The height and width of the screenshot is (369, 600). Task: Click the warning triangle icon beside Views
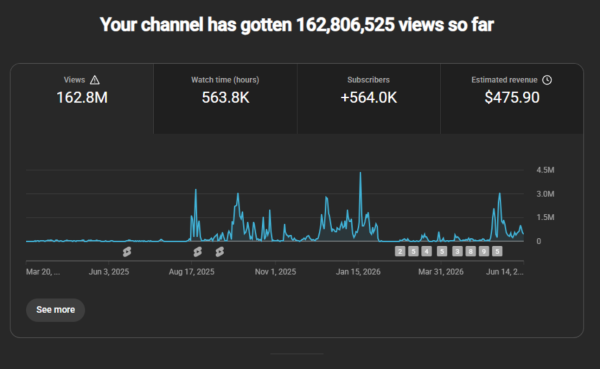click(x=95, y=80)
